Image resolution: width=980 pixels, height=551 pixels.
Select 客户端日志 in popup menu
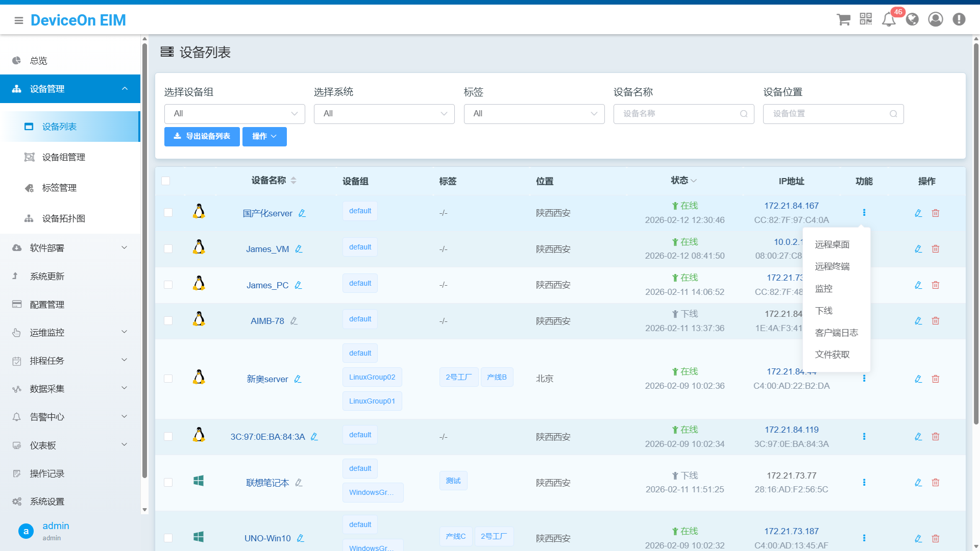pos(836,333)
